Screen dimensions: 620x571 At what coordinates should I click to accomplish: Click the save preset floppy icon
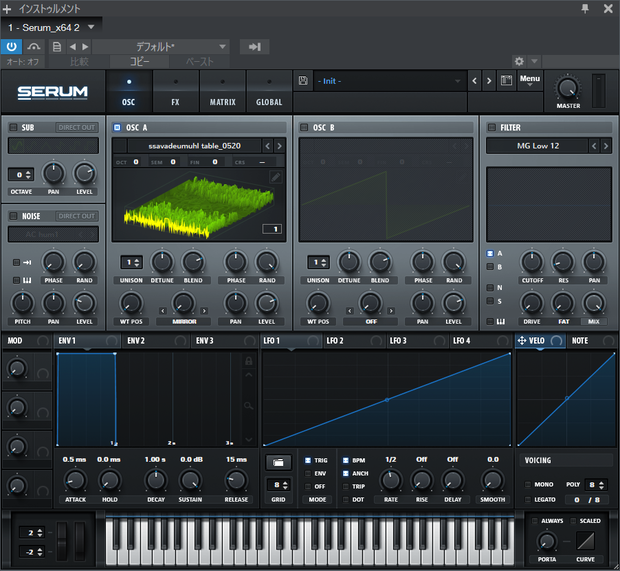point(303,81)
